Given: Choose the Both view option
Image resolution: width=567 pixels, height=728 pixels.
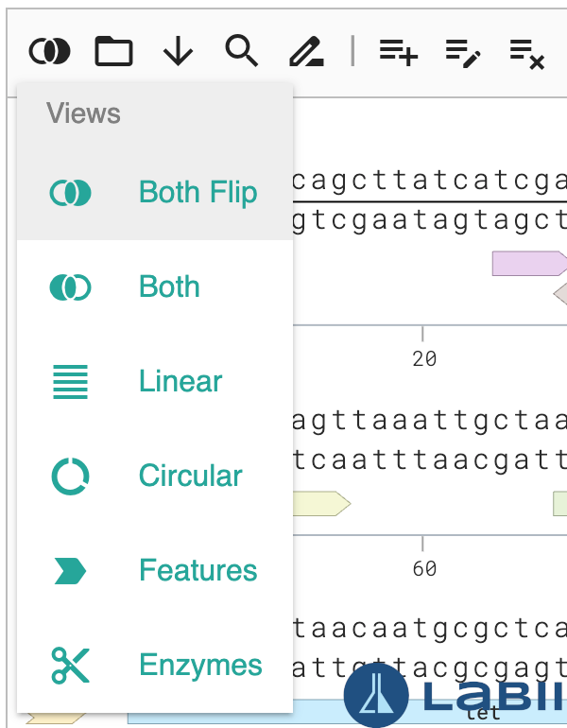Looking at the screenshot, I should pos(169,287).
